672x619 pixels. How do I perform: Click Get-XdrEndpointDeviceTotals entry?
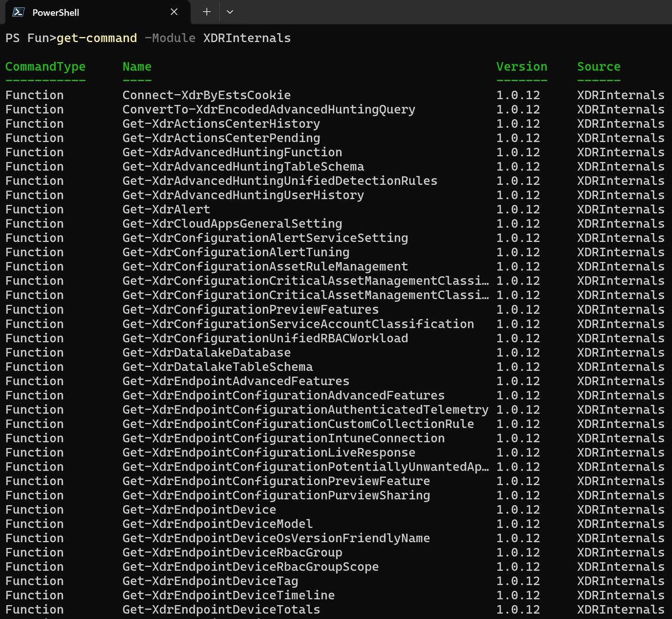[221, 609]
